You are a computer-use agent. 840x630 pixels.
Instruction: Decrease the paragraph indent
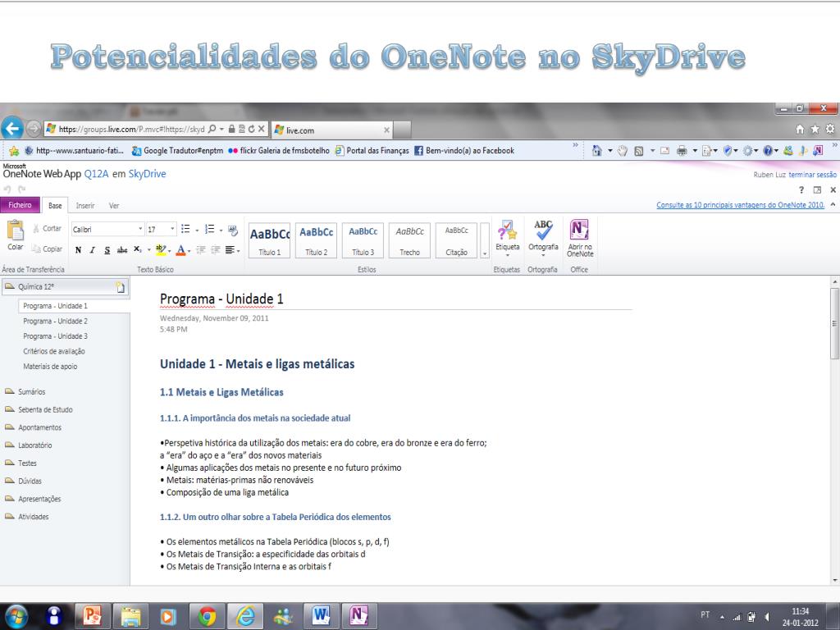(x=201, y=249)
